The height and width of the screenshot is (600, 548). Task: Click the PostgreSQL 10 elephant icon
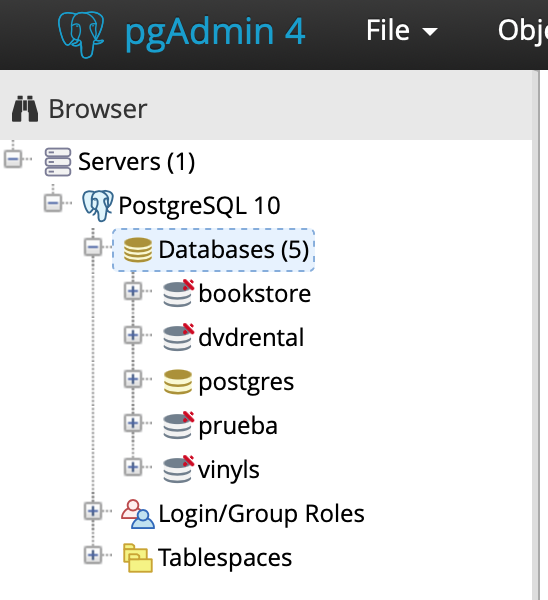point(98,205)
